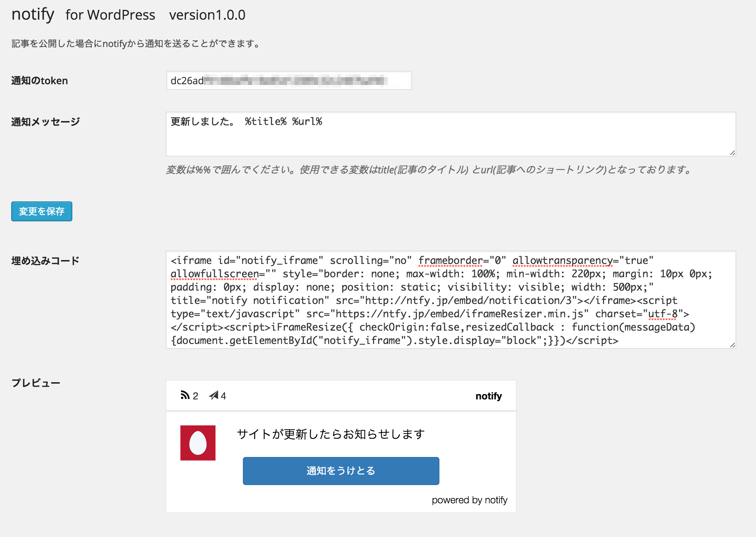Click the subscriber count 2
This screenshot has height=537, width=756.
(195, 396)
